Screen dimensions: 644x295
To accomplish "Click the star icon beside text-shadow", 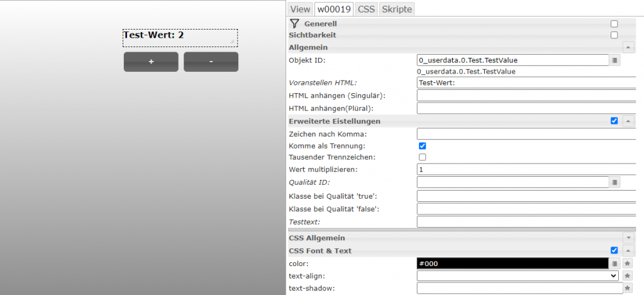I will 627,288.
